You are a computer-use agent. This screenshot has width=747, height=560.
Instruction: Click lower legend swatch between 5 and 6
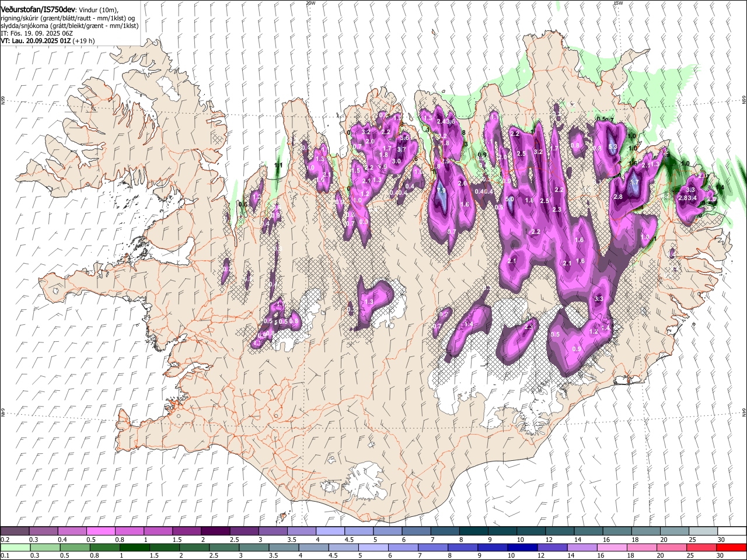(372, 547)
